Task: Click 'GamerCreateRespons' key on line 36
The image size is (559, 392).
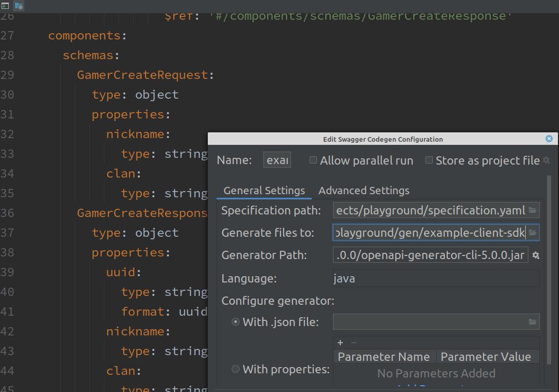Action: [x=142, y=213]
